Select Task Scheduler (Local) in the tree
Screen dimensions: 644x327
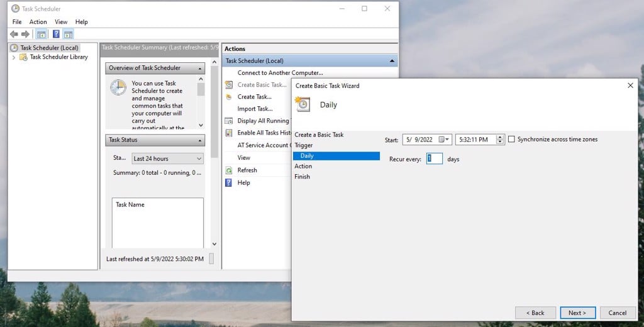[x=49, y=48]
